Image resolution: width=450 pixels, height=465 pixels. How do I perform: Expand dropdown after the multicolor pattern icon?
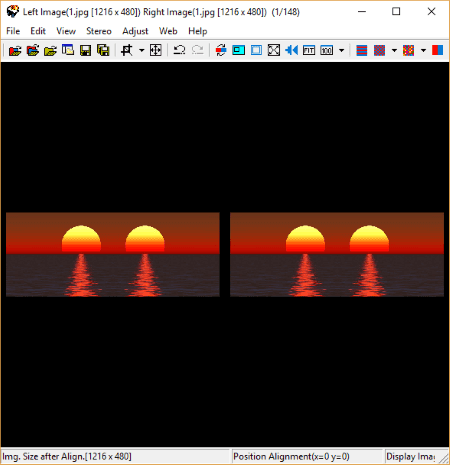[x=423, y=50]
